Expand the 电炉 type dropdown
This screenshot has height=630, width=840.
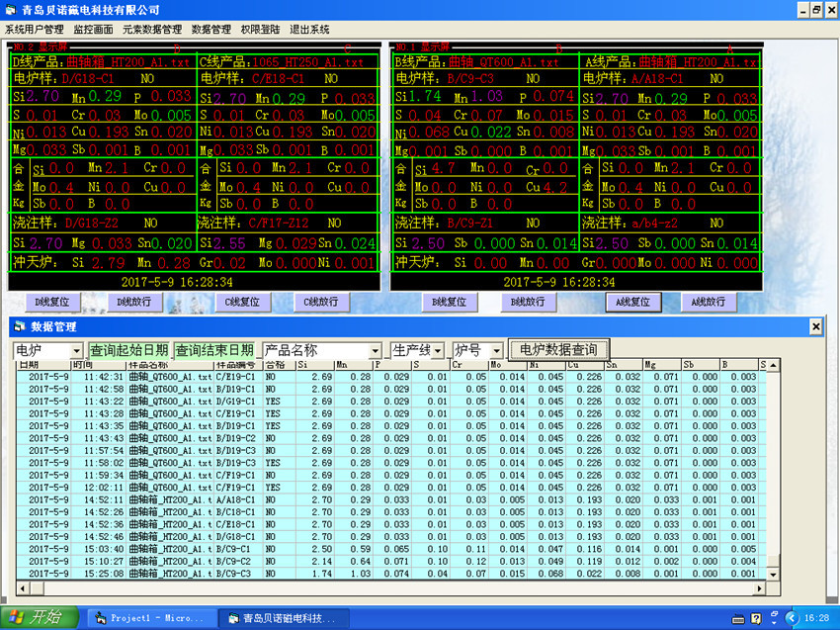pyautogui.click(x=77, y=351)
